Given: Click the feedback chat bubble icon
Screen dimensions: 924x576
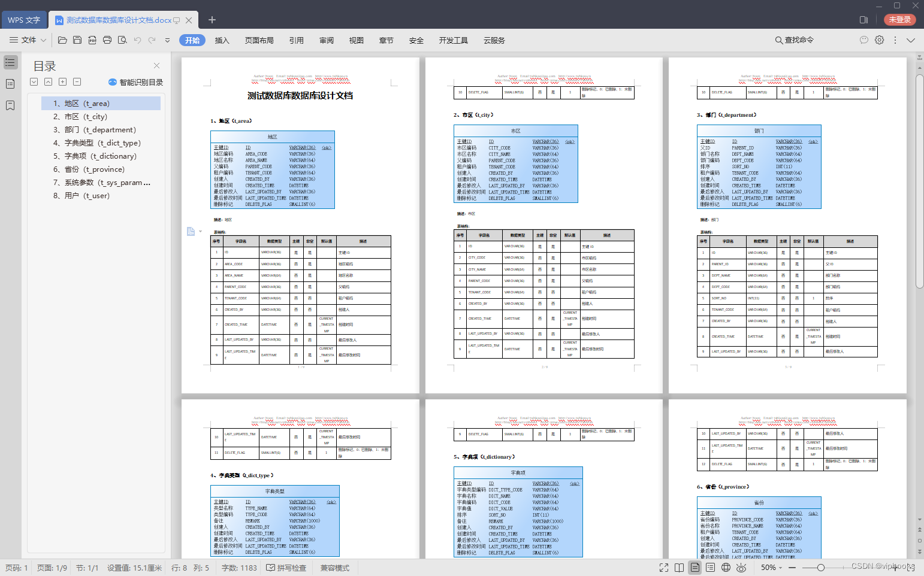Looking at the screenshot, I should [864, 40].
